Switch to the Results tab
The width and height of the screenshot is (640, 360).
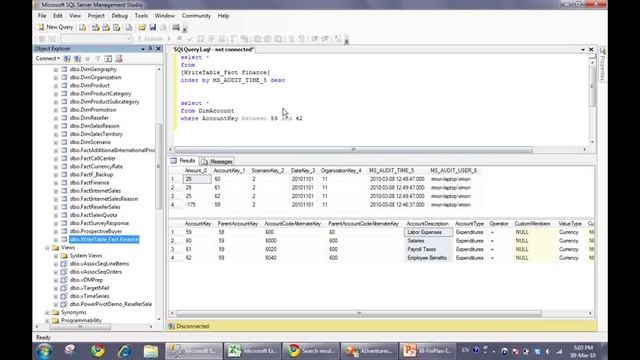click(x=183, y=161)
